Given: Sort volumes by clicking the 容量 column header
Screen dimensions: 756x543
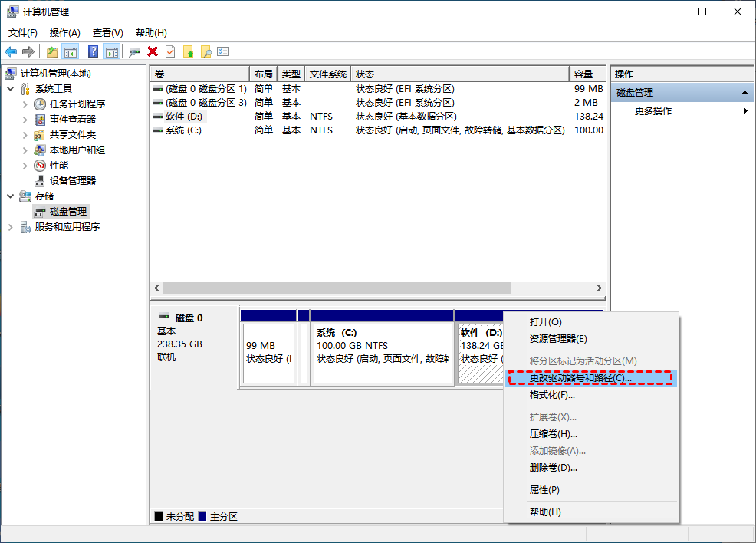Looking at the screenshot, I should [x=585, y=74].
